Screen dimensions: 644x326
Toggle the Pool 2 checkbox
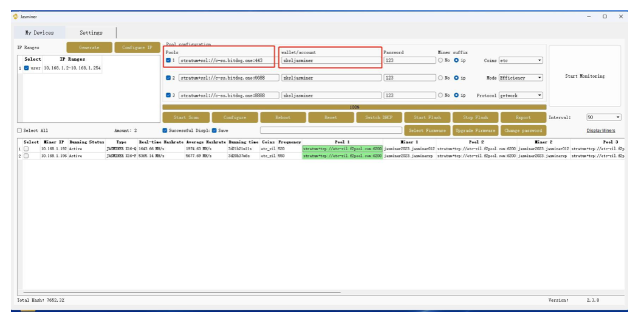(x=168, y=78)
